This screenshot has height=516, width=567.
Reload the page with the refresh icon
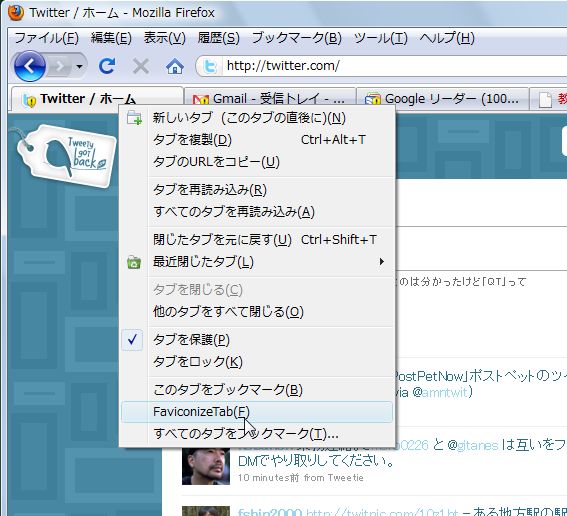click(107, 66)
